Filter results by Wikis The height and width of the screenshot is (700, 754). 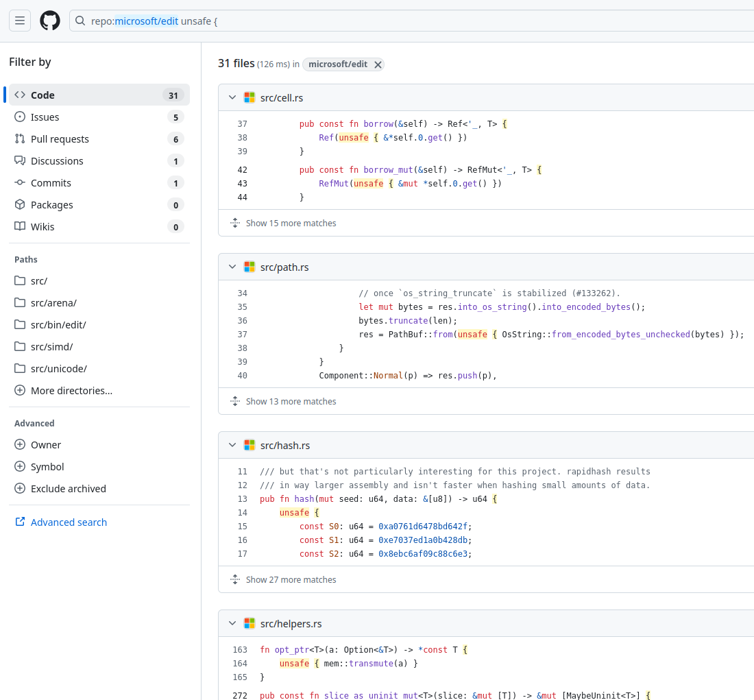coord(99,227)
